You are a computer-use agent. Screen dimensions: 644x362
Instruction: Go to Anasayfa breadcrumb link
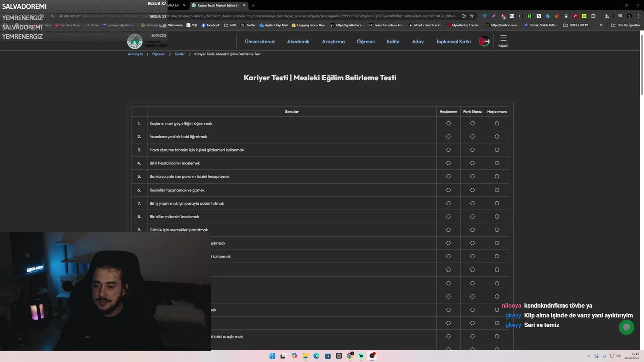tap(135, 54)
